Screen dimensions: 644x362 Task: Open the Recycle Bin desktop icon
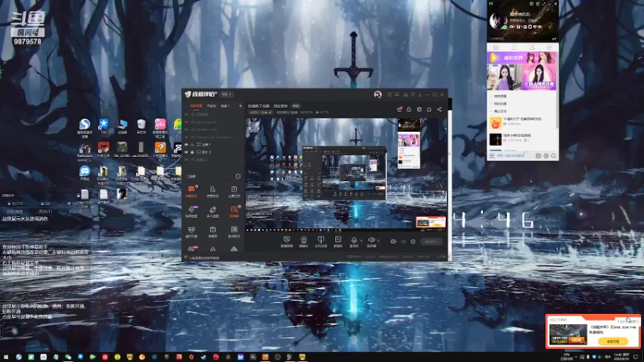[142, 125]
